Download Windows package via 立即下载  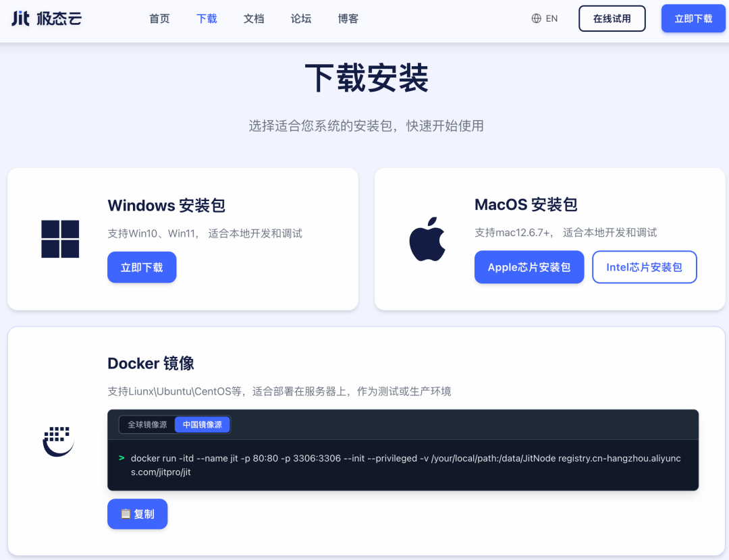coord(142,267)
